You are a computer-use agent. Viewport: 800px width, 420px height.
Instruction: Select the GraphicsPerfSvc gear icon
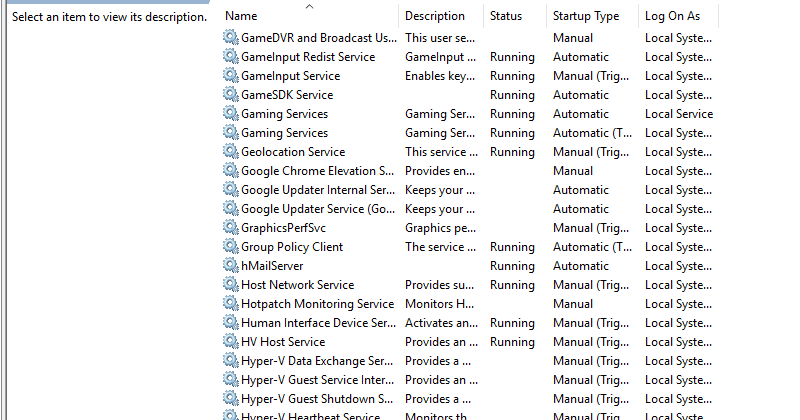[231, 227]
